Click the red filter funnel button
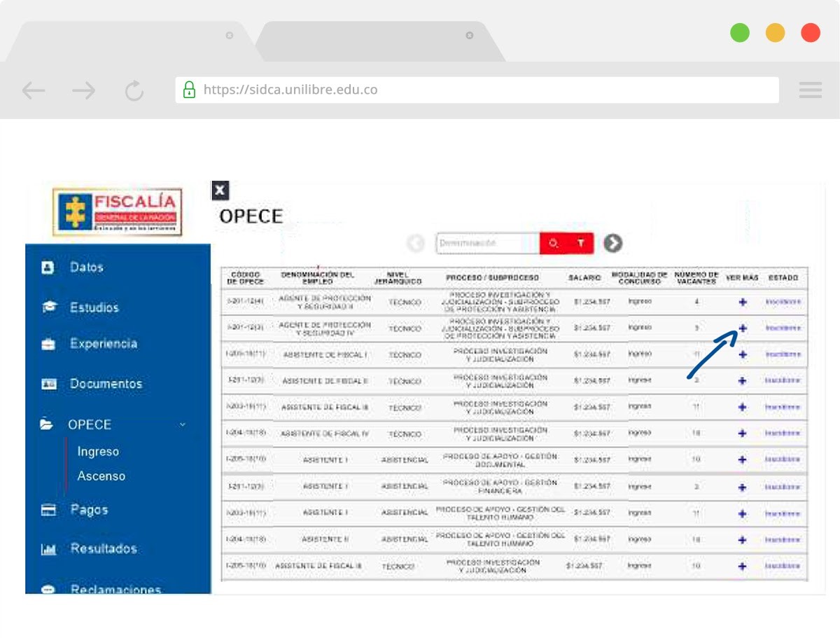Screen dimensions: 840x638 (x=580, y=243)
